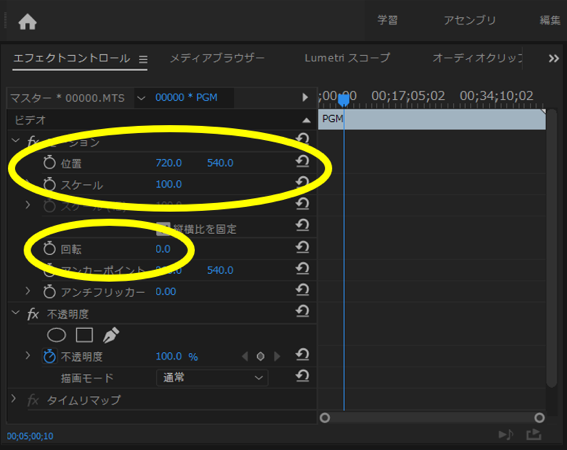Screen dimensions: 567x450
Task: Click the left zoom bar handle
Action: [x=325, y=418]
